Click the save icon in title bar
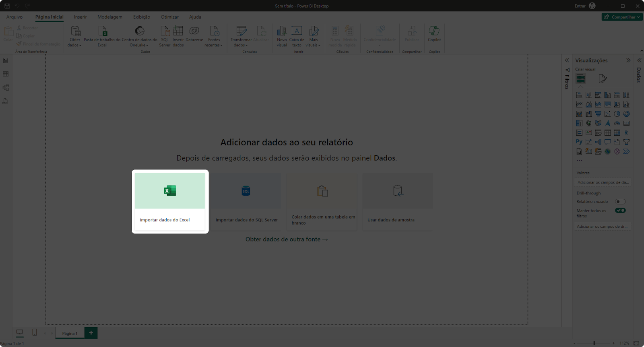Viewport: 644px width, 347px height. (x=7, y=6)
